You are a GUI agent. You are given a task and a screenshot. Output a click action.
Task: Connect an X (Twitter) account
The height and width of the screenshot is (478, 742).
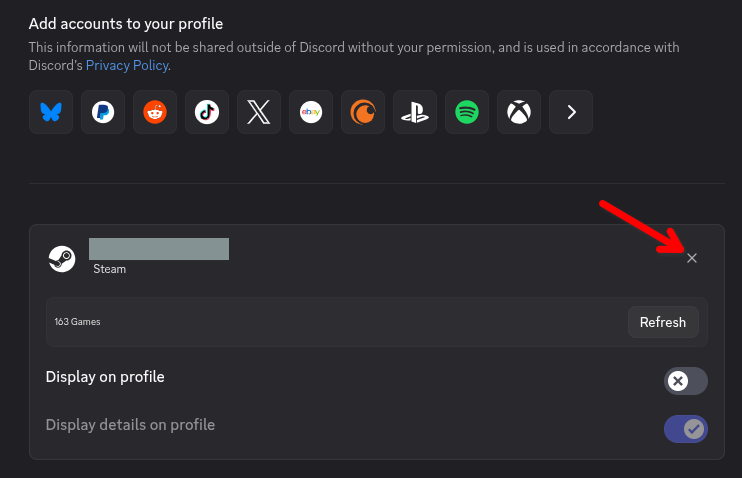pyautogui.click(x=259, y=112)
